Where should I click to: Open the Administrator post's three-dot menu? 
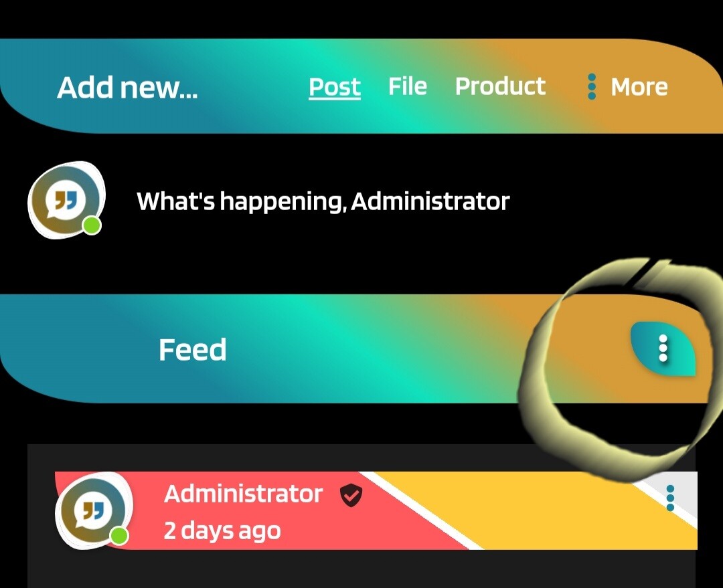pyautogui.click(x=670, y=498)
